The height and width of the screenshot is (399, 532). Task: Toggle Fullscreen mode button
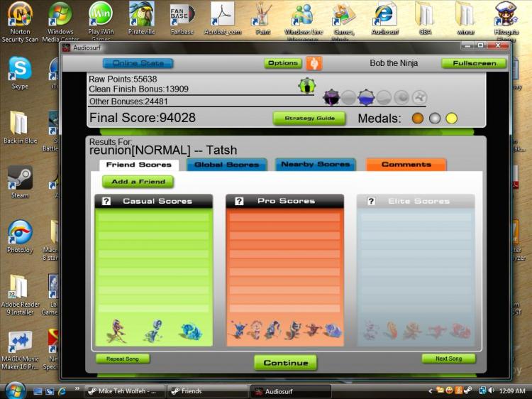tap(474, 63)
